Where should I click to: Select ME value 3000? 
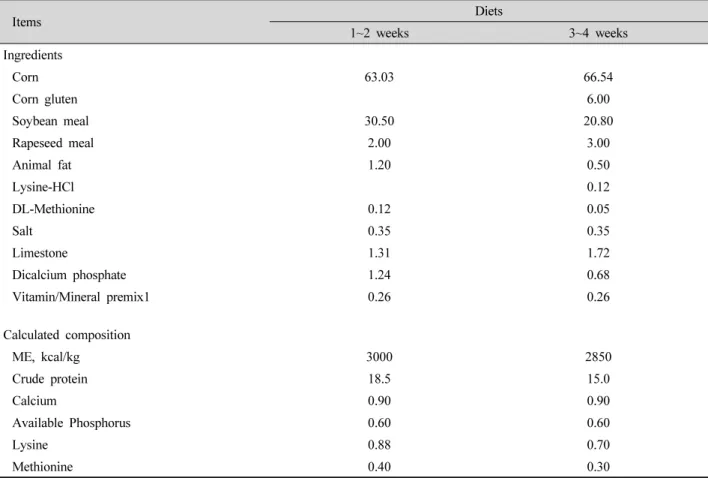click(379, 357)
